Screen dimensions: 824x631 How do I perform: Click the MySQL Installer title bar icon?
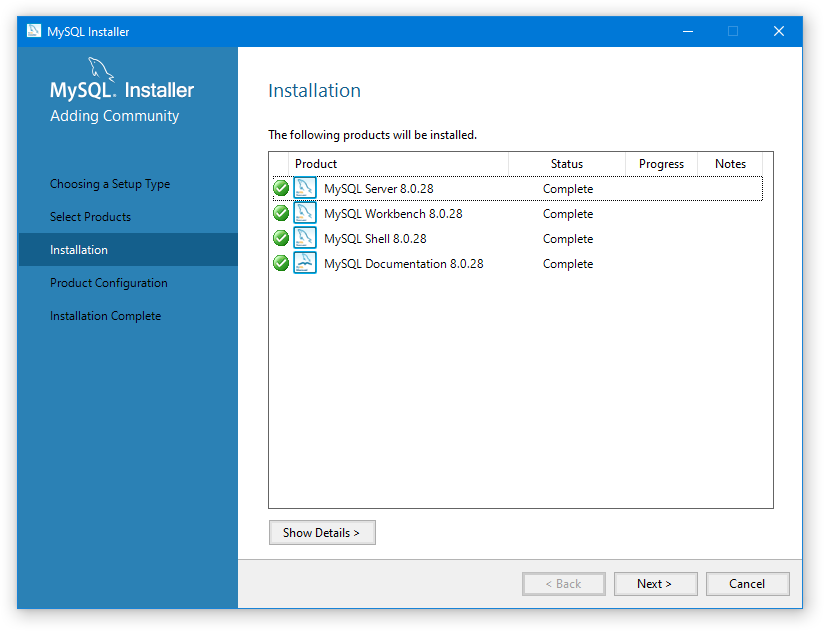click(34, 31)
